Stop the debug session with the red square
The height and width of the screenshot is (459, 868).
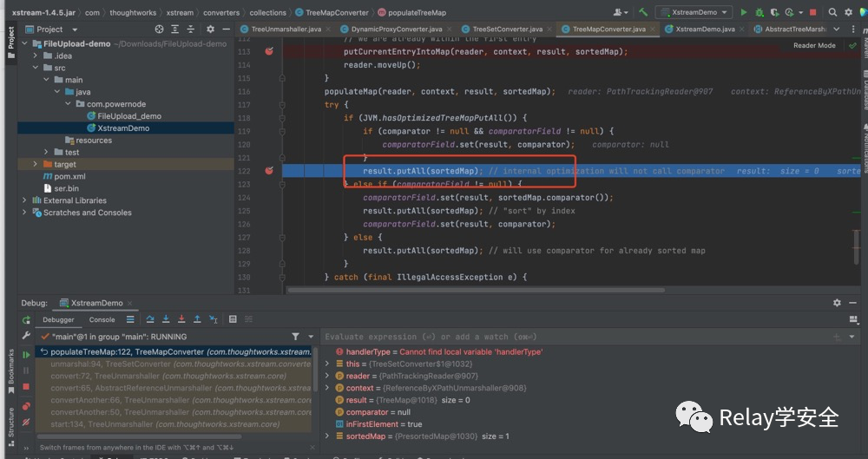[x=26, y=386]
